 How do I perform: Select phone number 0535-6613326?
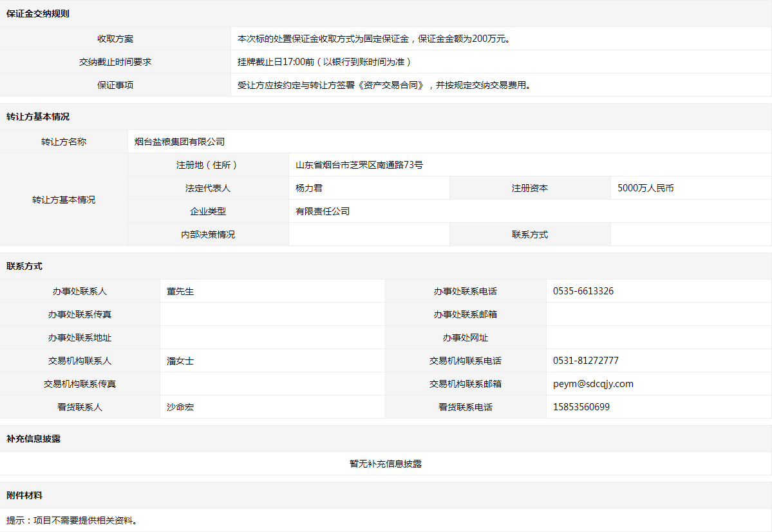583,291
